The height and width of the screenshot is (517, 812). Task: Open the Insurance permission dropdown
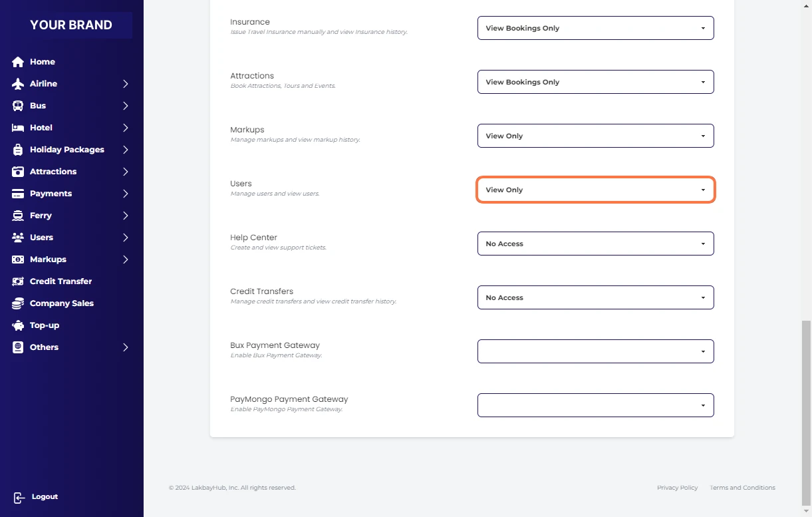[x=595, y=28]
